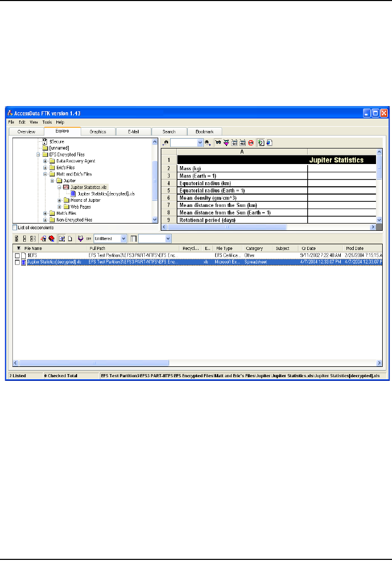Screen dimensions: 392x578
Task: Sort by File Type column header
Action: tap(228, 248)
